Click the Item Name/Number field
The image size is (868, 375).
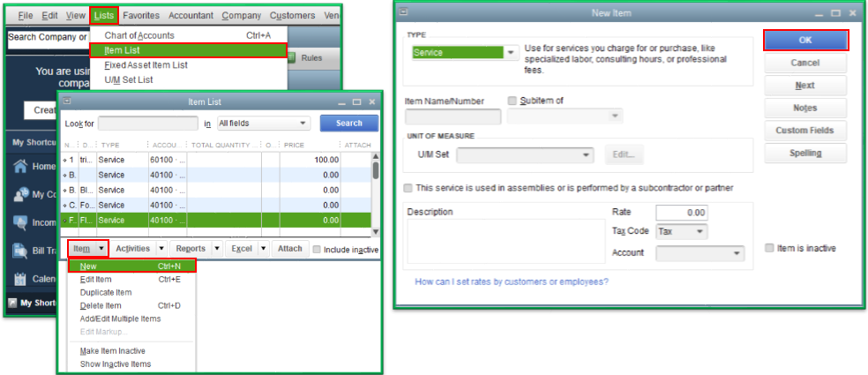[453, 116]
